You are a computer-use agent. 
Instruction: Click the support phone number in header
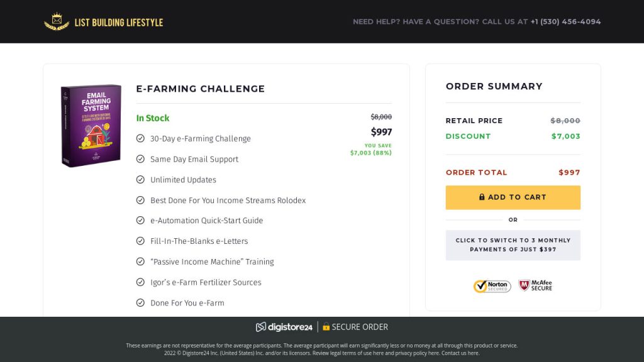[565, 22]
